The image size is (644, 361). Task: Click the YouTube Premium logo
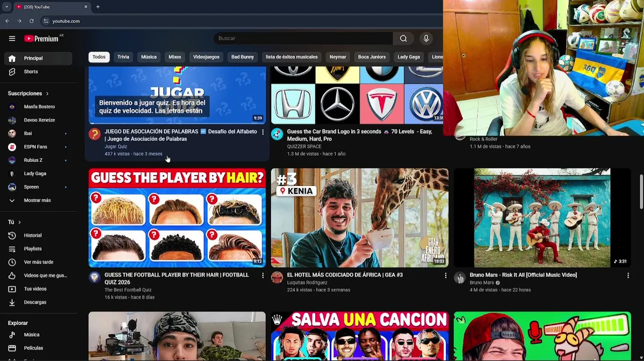click(x=41, y=39)
